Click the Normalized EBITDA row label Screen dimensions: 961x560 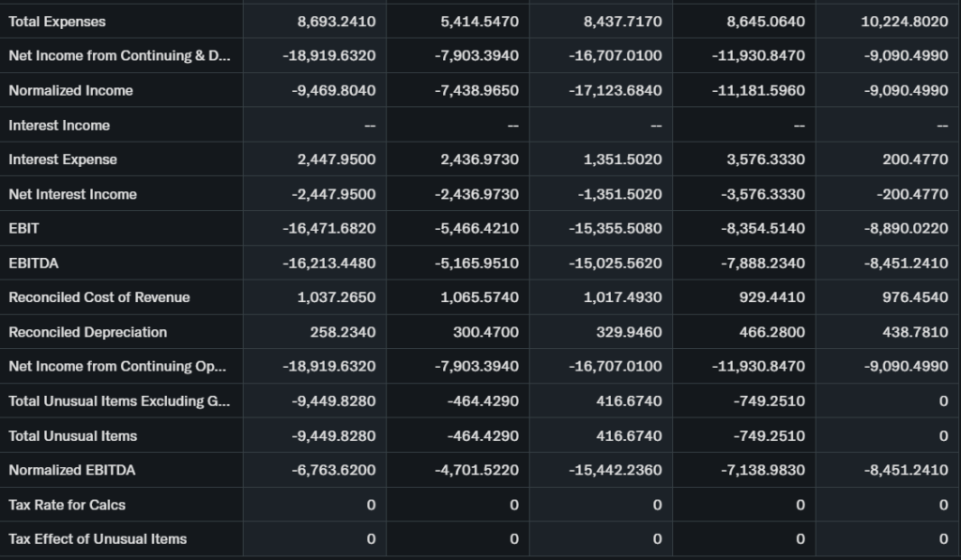coord(71,470)
